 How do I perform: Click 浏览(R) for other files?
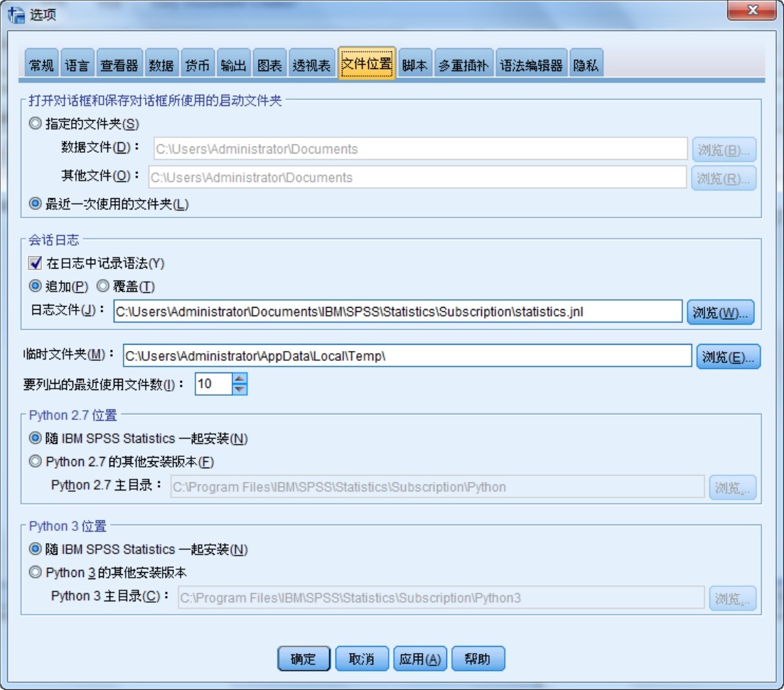(724, 178)
